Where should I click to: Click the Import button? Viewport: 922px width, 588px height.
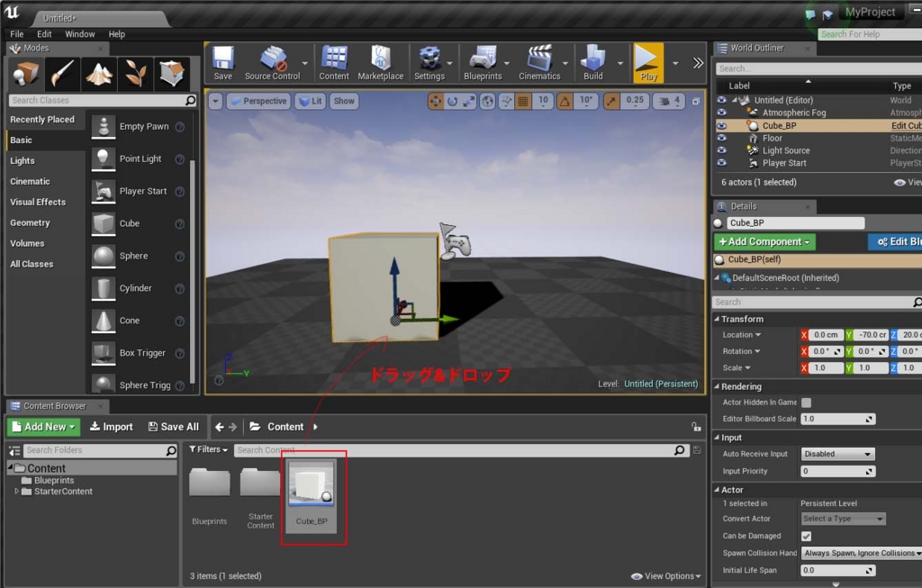(111, 427)
